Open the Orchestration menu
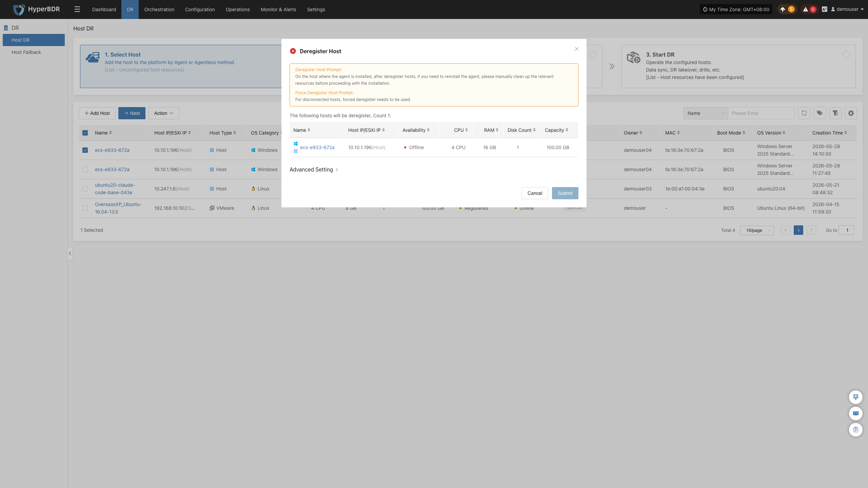868x488 pixels. [x=159, y=9]
